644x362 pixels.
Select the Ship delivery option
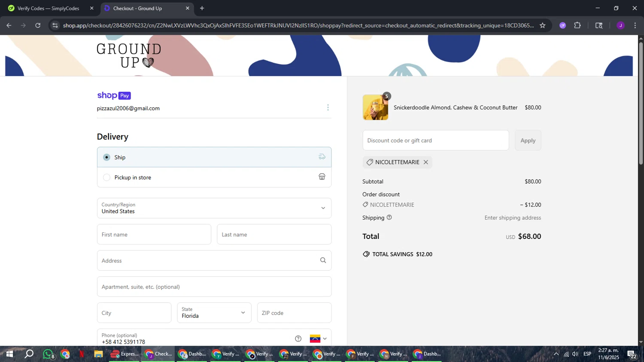(214, 157)
